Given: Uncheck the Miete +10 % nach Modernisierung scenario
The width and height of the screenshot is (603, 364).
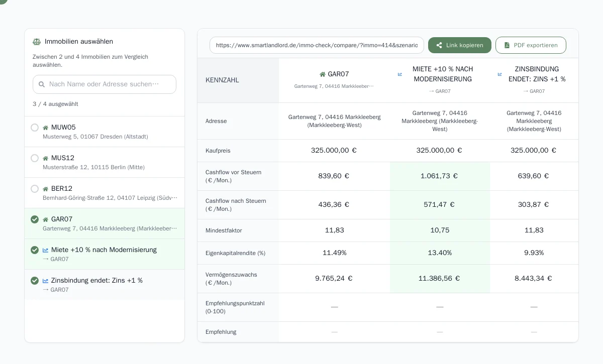Looking at the screenshot, I should 35,250.
